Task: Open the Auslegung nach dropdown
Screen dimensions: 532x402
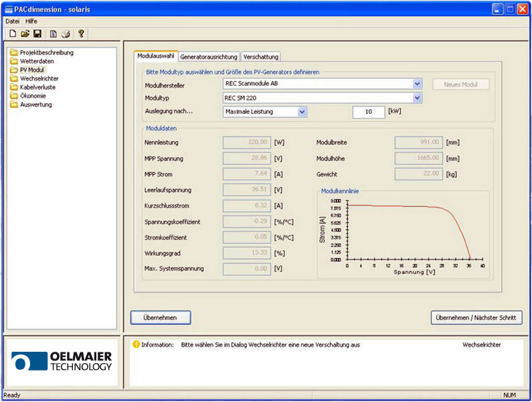Action: click(x=302, y=111)
